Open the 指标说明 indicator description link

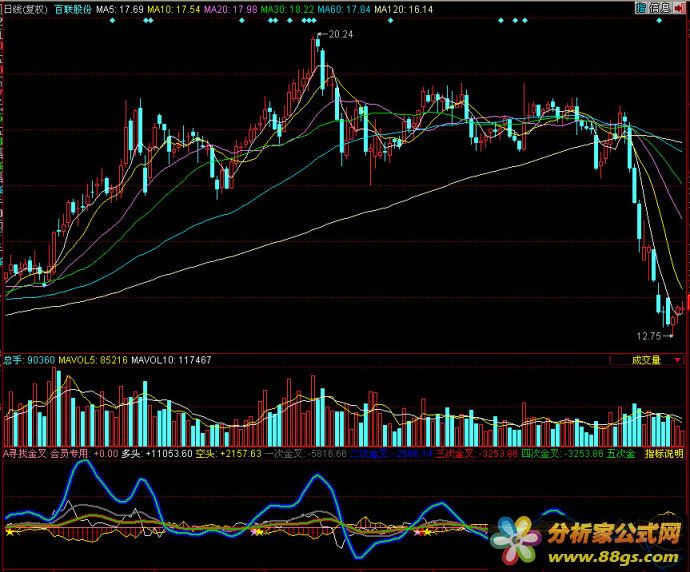click(664, 453)
